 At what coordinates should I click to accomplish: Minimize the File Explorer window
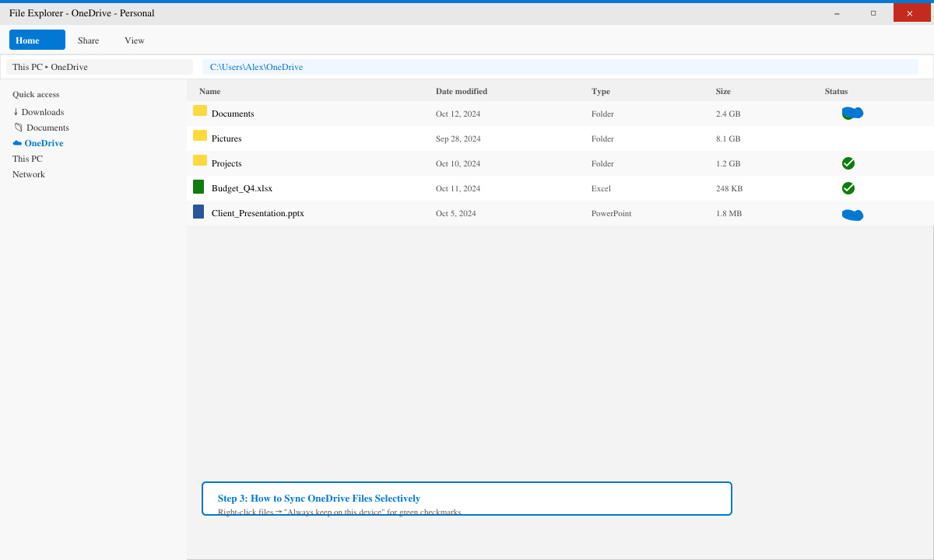coord(837,13)
